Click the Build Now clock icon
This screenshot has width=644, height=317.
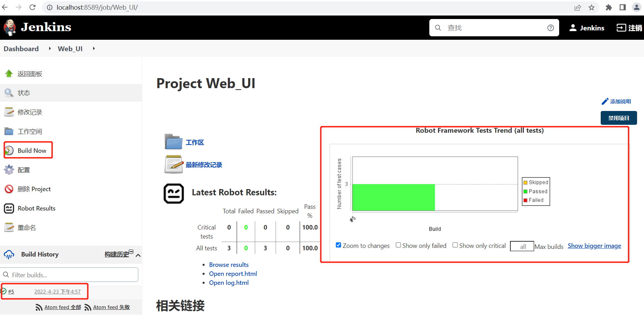(x=9, y=150)
